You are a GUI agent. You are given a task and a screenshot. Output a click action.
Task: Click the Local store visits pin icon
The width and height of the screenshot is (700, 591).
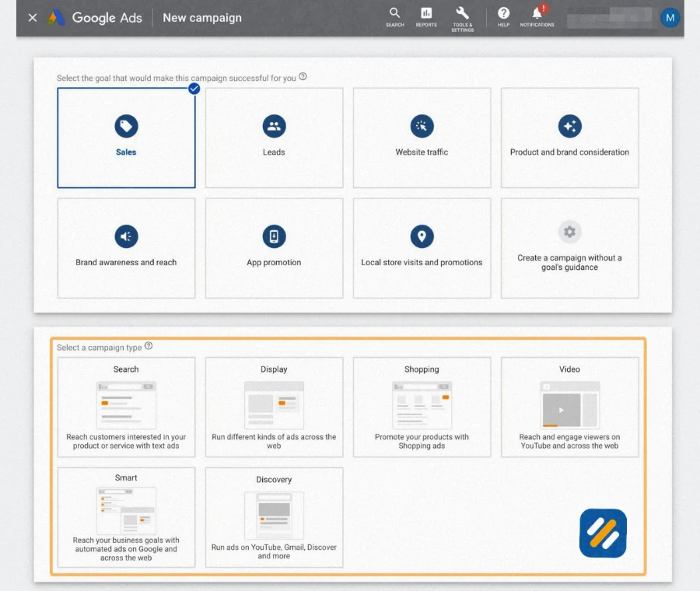tap(422, 236)
